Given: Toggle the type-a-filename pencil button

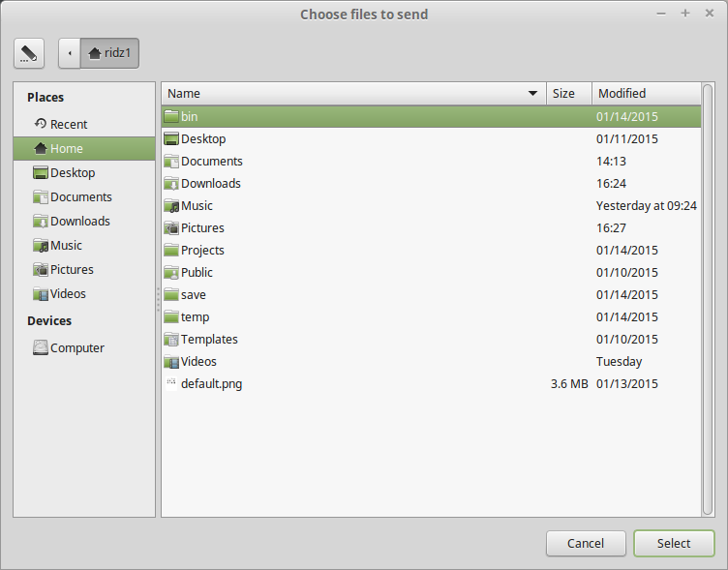Looking at the screenshot, I should 29,53.
